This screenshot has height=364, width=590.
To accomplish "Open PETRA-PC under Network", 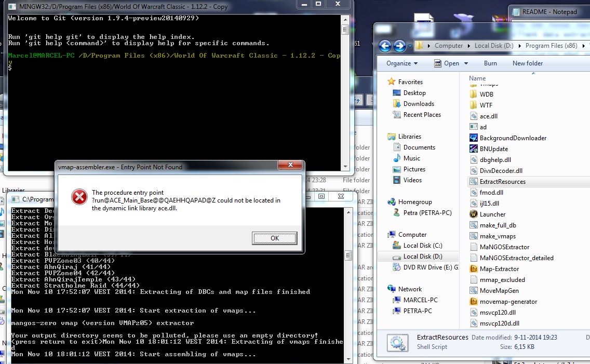I will [x=417, y=311].
